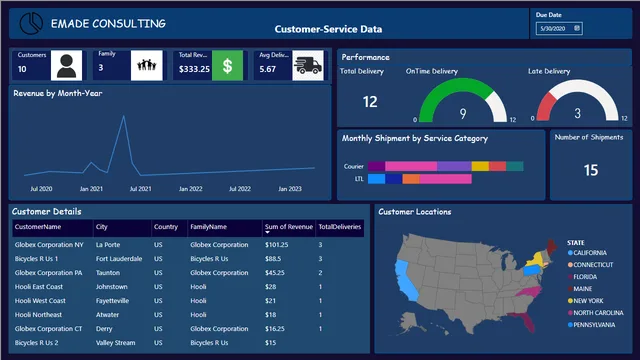Click the teal Courier bar segment
Image resolution: width=640 pixels, height=360 pixels.
coord(515,166)
